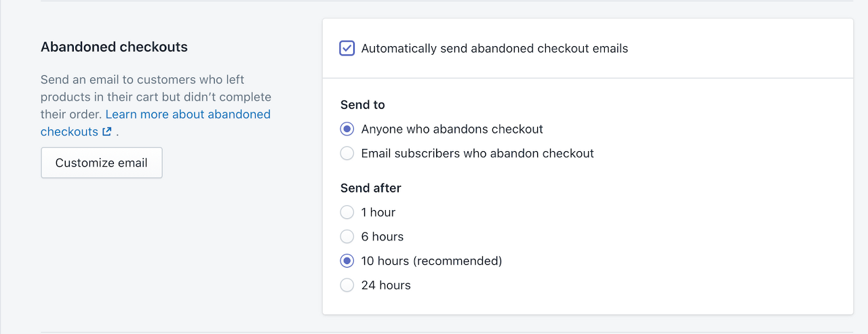The height and width of the screenshot is (334, 868).
Task: Choose the '24 hours' radio button
Action: tap(347, 286)
